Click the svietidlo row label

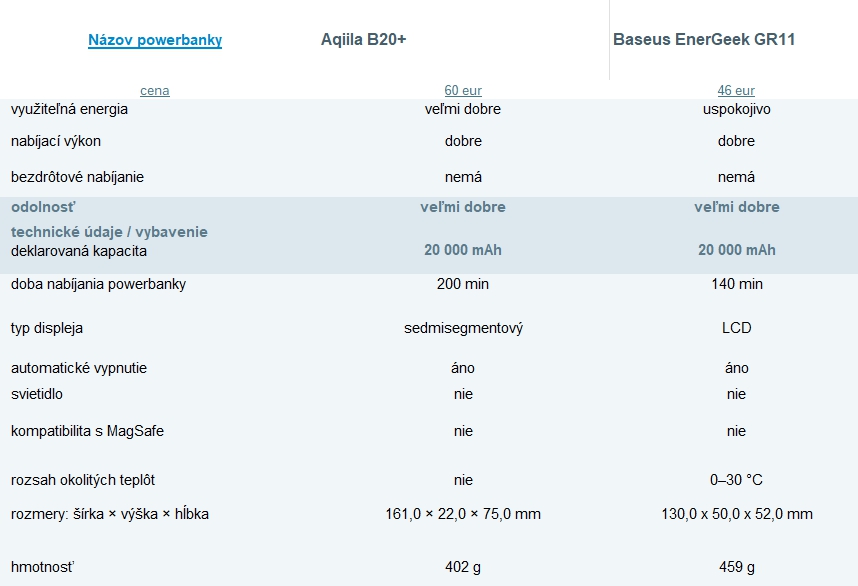click(37, 394)
